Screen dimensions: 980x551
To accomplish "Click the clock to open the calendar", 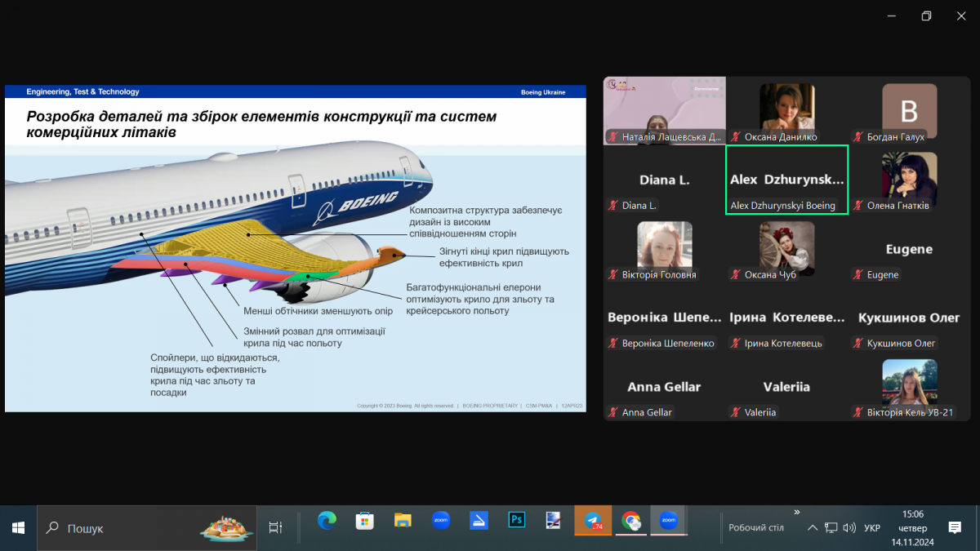I will coord(914,528).
